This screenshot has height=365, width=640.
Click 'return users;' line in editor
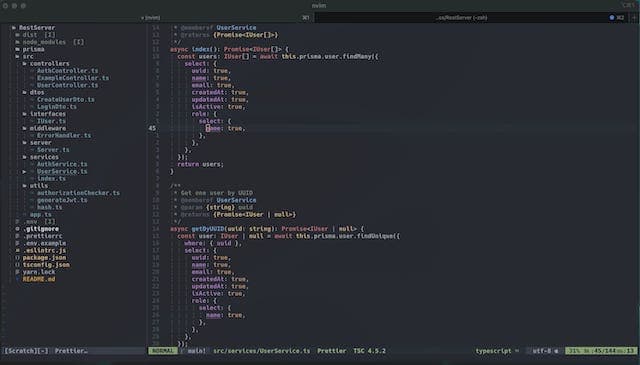(x=200, y=165)
